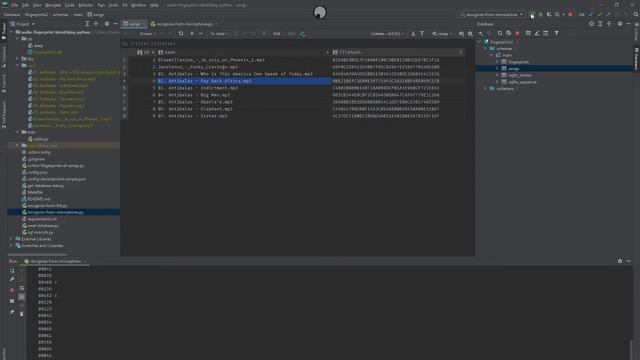The width and height of the screenshot is (640, 360).
Task: Click the table view icon in Database toolbar
Action: click(x=528, y=33)
